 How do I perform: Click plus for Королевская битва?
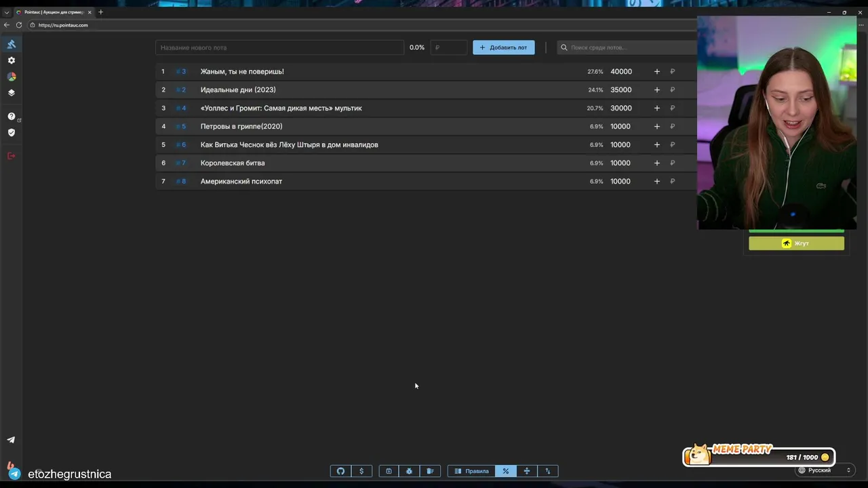click(x=656, y=163)
